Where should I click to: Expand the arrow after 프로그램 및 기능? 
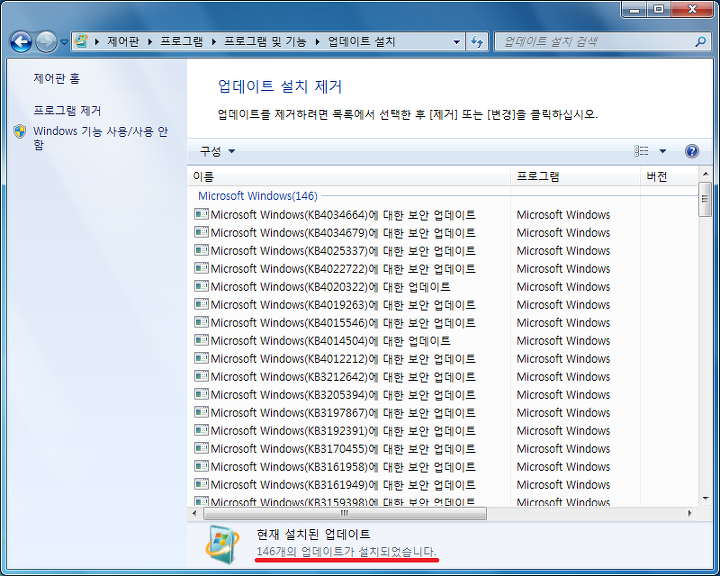[x=317, y=42]
